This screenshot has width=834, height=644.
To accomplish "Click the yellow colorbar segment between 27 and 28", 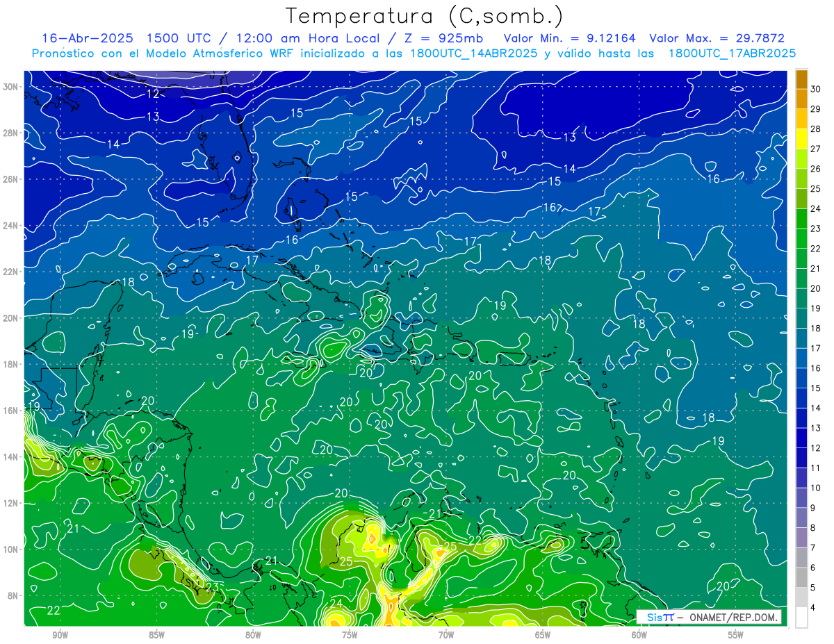I will tap(801, 138).
